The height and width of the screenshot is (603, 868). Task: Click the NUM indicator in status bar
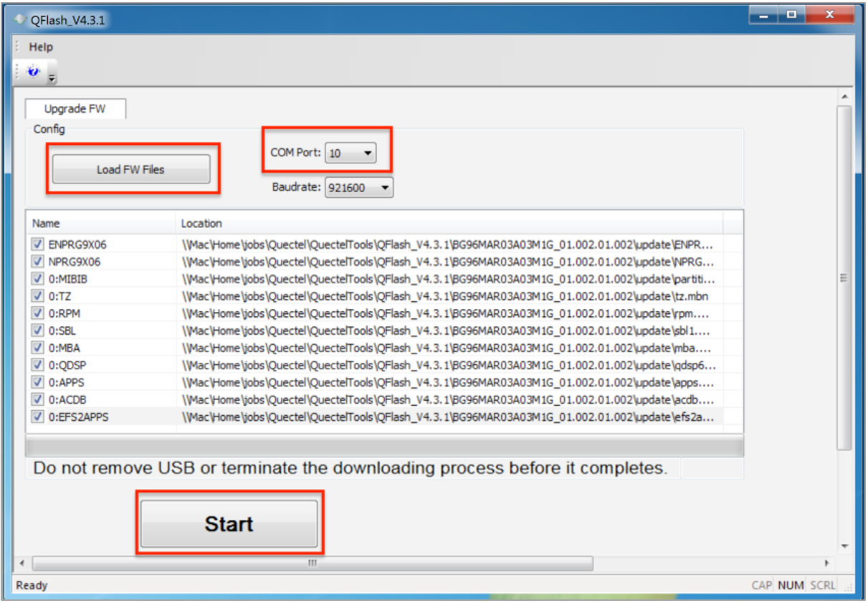pos(791,585)
